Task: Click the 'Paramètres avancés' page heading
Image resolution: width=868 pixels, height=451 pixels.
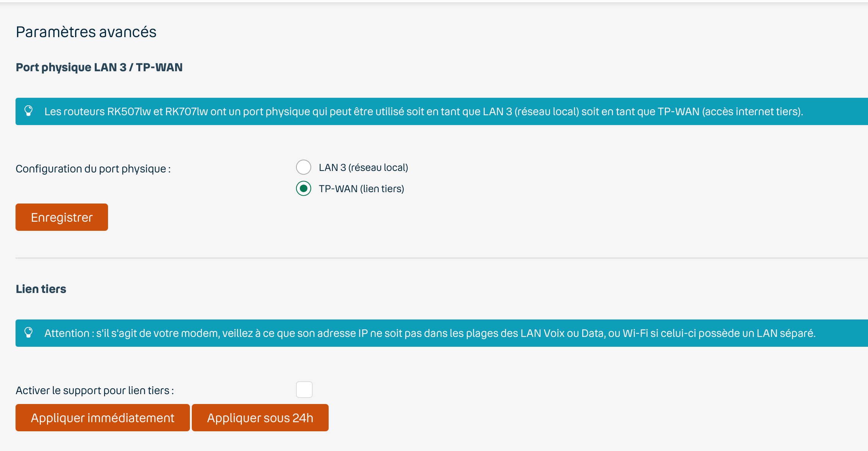Action: coord(86,32)
